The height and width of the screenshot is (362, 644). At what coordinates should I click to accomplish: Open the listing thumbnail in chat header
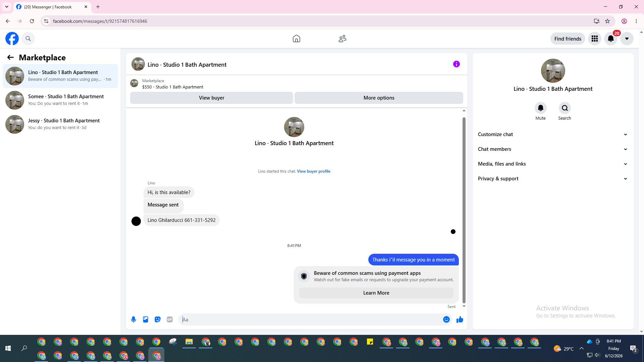[138, 64]
